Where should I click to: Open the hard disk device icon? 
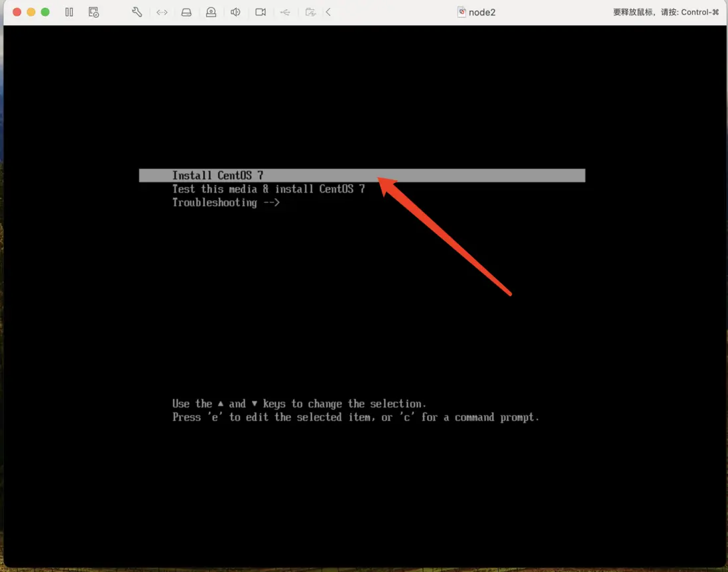[186, 12]
